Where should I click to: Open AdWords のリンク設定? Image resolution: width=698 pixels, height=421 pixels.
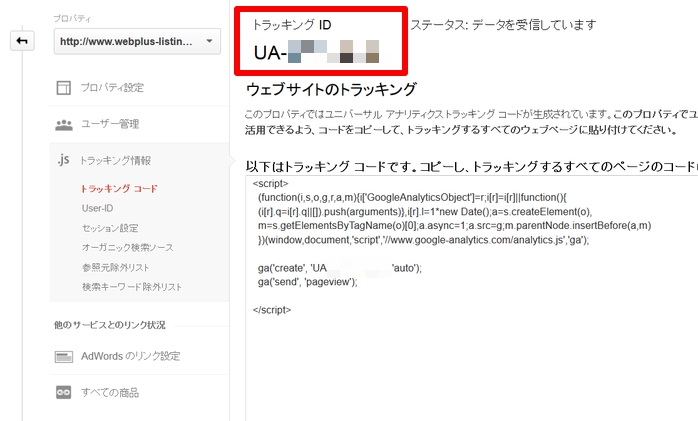(x=130, y=356)
